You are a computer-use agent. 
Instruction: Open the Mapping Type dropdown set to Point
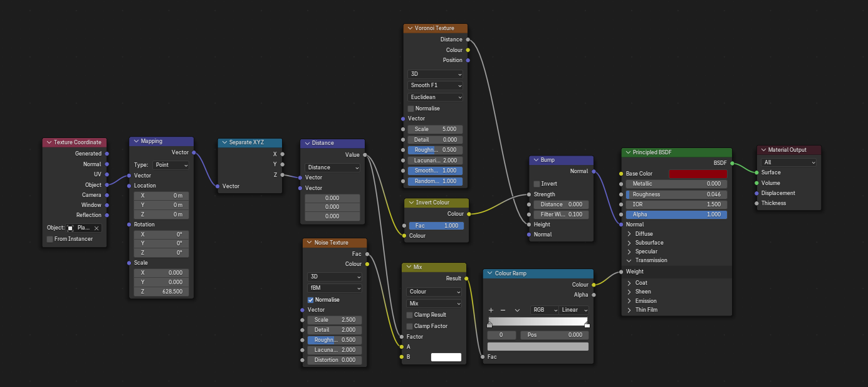click(x=169, y=165)
